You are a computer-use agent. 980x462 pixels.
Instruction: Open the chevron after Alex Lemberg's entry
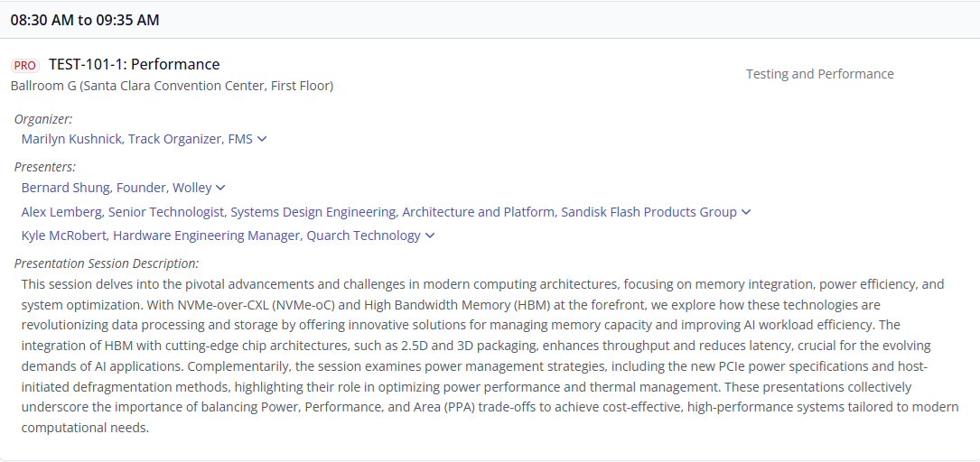(x=746, y=212)
